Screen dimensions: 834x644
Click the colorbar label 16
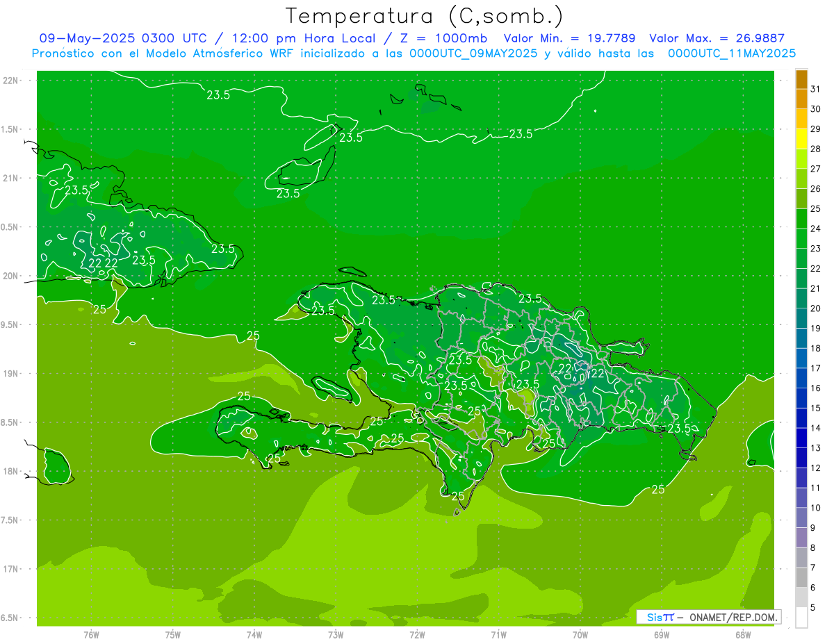click(x=815, y=388)
